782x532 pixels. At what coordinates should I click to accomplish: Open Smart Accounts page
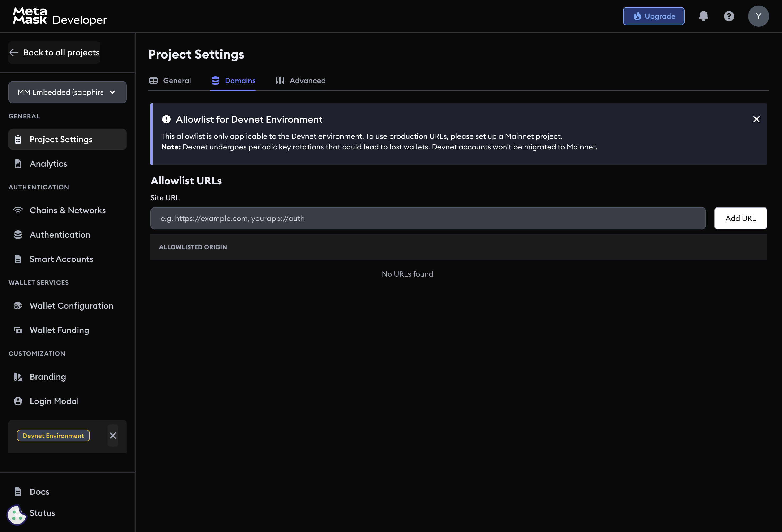[x=67, y=259]
